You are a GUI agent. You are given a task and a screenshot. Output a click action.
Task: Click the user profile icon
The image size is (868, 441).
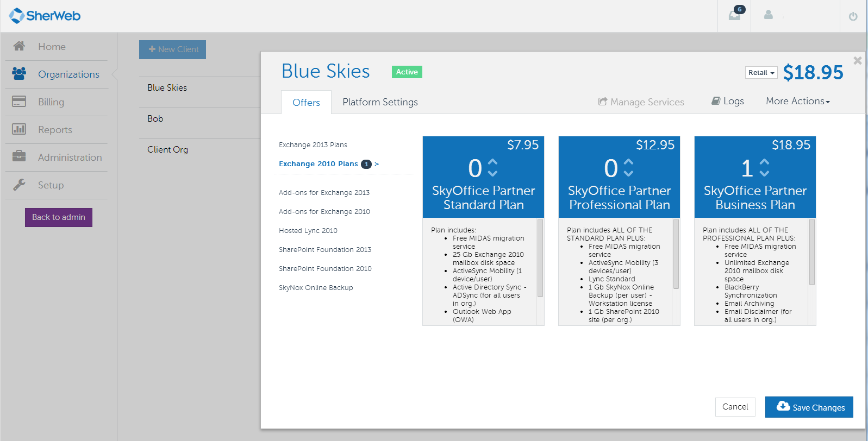pos(768,15)
